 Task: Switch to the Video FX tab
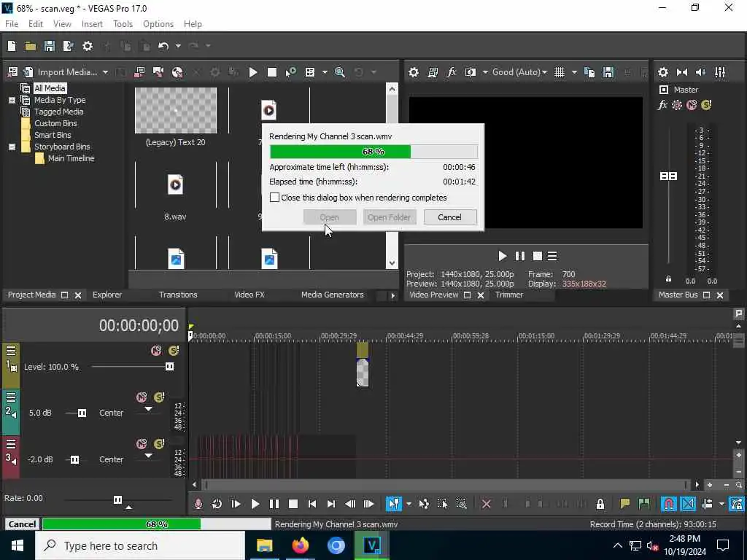pyautogui.click(x=249, y=295)
